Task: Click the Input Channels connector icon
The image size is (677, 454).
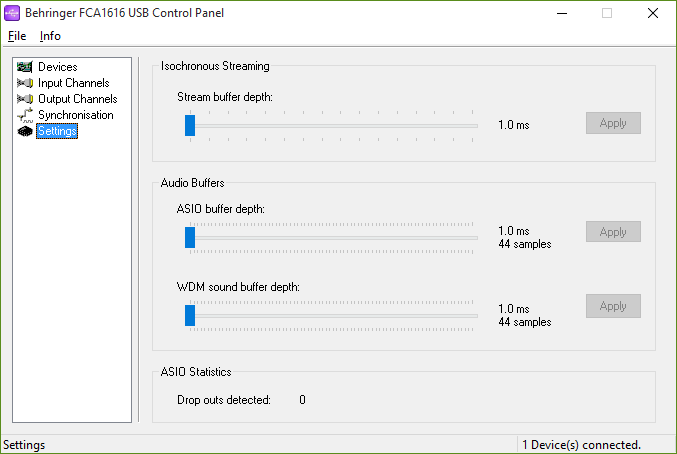Action: [x=25, y=83]
